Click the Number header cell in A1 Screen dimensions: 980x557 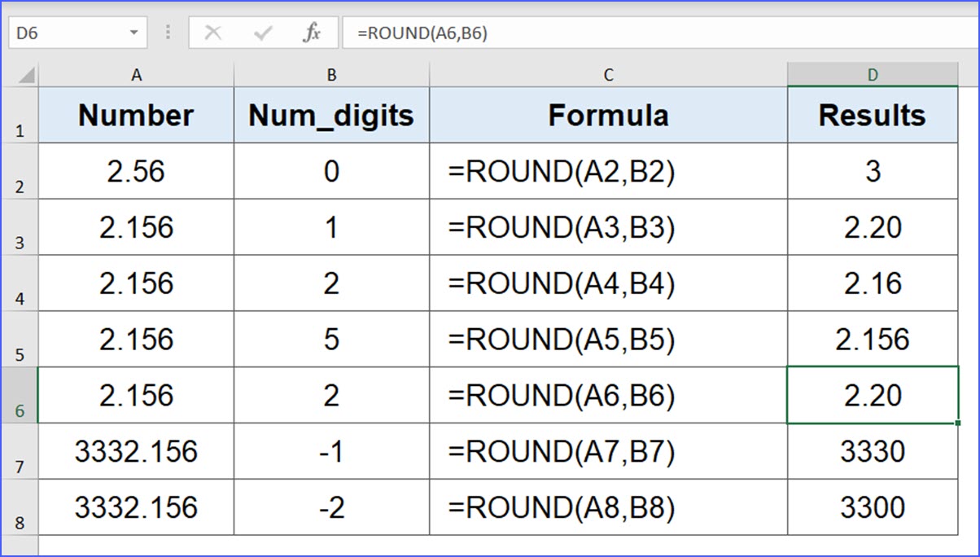tap(136, 116)
